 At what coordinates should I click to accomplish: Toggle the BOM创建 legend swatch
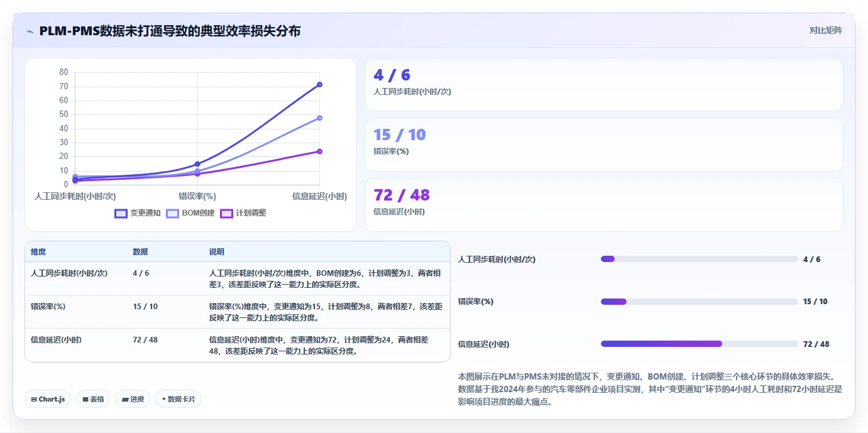tap(172, 213)
